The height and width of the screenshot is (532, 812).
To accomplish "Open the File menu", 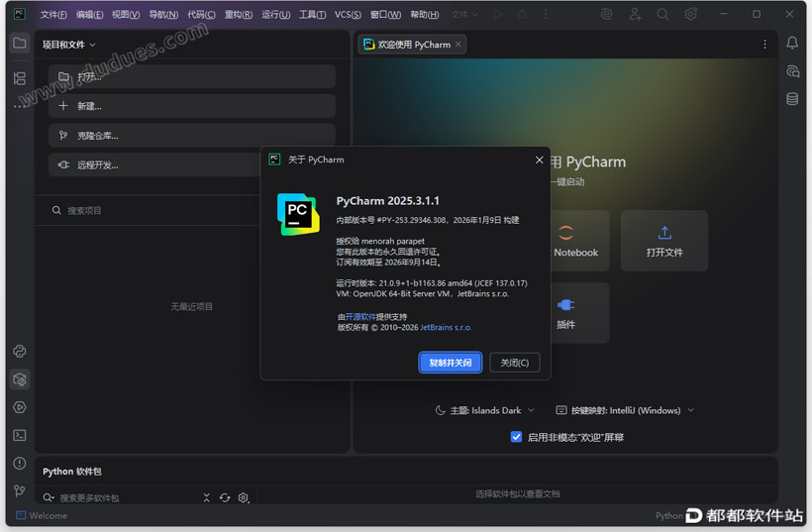I will click(53, 15).
